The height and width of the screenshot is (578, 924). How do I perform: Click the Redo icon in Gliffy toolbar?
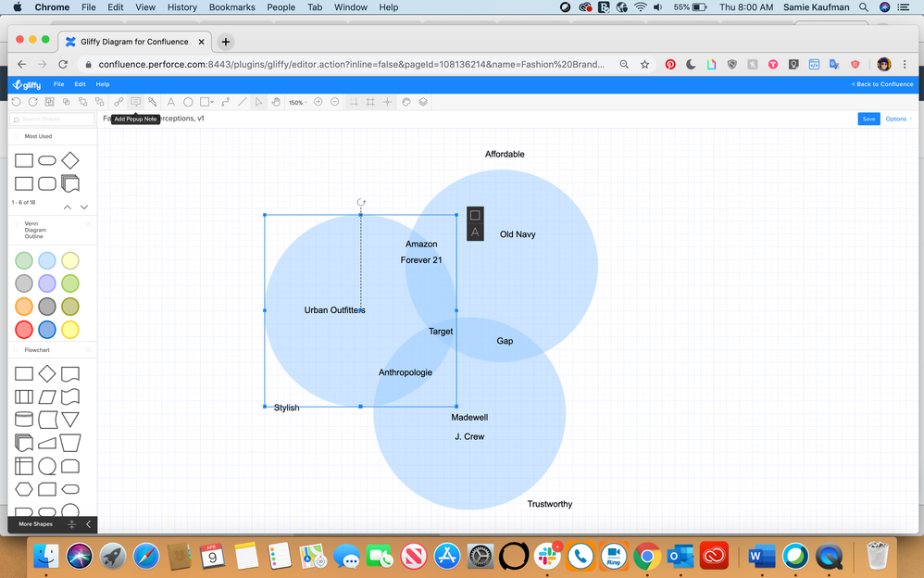tap(33, 102)
